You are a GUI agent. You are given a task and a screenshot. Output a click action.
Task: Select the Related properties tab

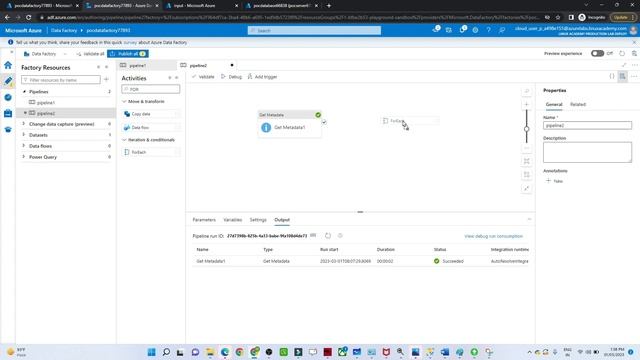(578, 104)
